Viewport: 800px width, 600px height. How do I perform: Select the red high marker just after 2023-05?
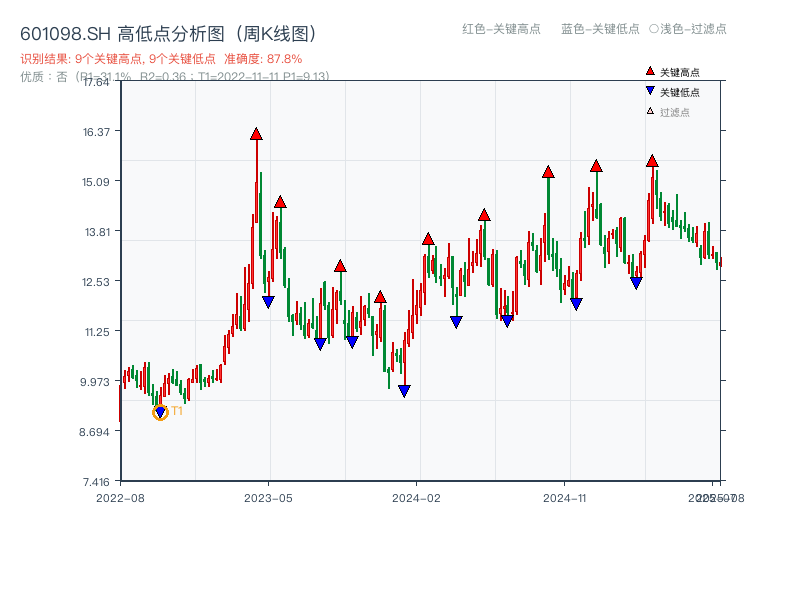pos(280,202)
